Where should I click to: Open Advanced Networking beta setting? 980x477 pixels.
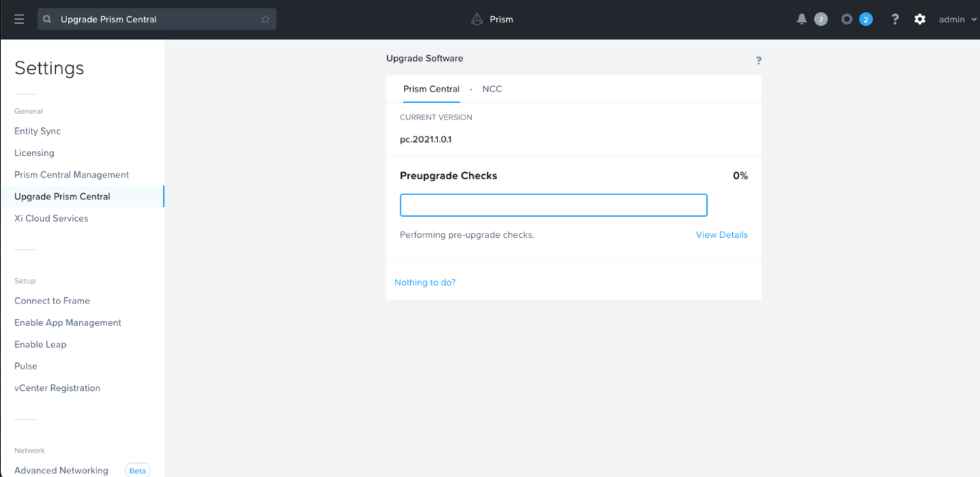coord(62,471)
